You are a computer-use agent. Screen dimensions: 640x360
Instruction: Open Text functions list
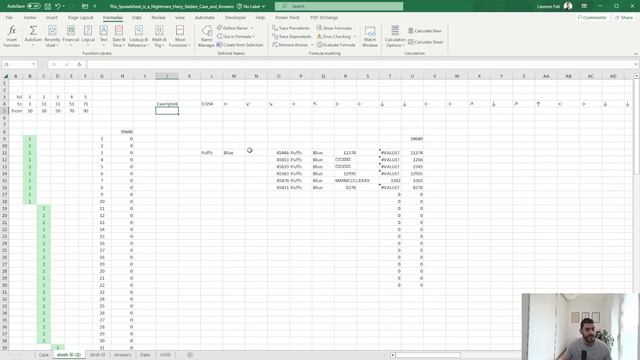click(x=104, y=36)
